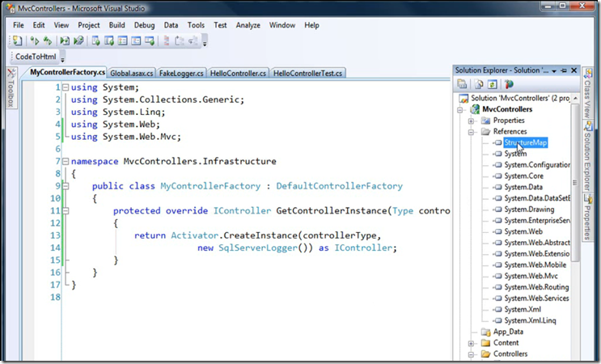Open Solution Explorer window position dropdown

tap(554, 71)
